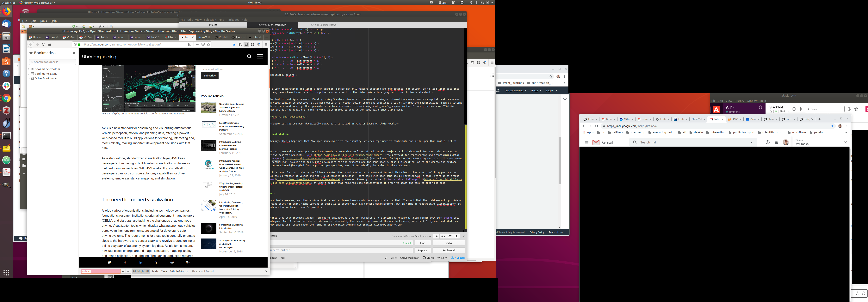Screen dimensions: 868x302
Task: Click Reader View icon in Firefox address bar
Action: (x=190, y=45)
